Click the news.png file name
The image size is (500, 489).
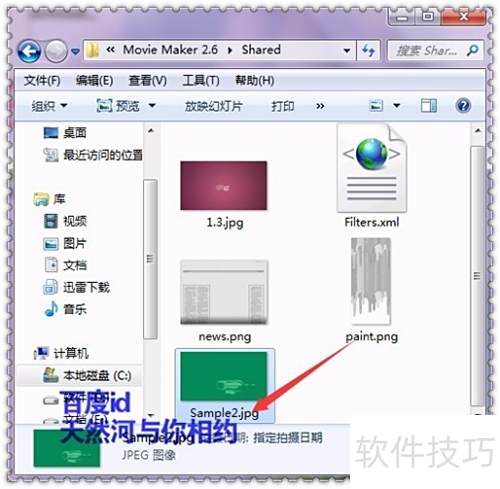(x=225, y=337)
